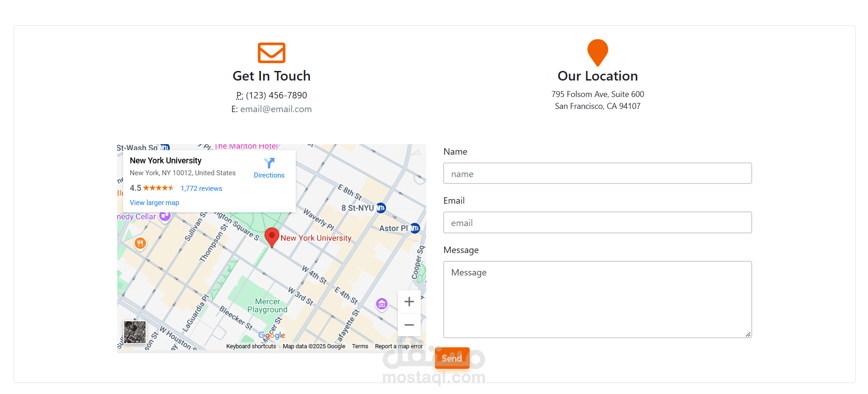The width and height of the screenshot is (868, 394).
Task: Click the Waverly Pl street label
Action: tap(319, 219)
